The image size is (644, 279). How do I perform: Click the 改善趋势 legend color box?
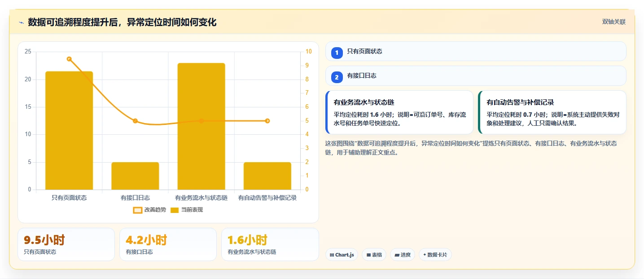click(138, 210)
